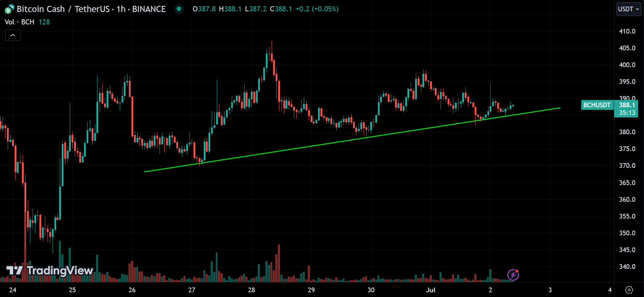Click the high value H388.1 in header
This screenshot has height=297, width=644.
click(230, 9)
